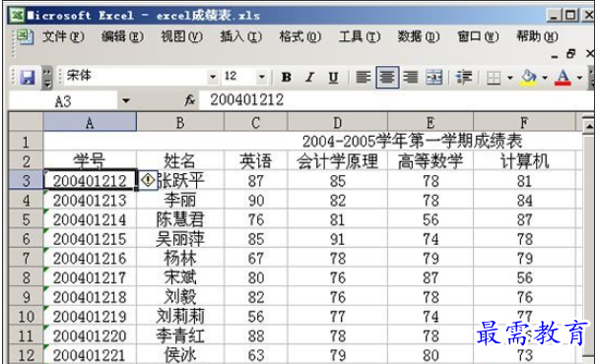Open 帮助(H) menu

pyautogui.click(x=537, y=36)
